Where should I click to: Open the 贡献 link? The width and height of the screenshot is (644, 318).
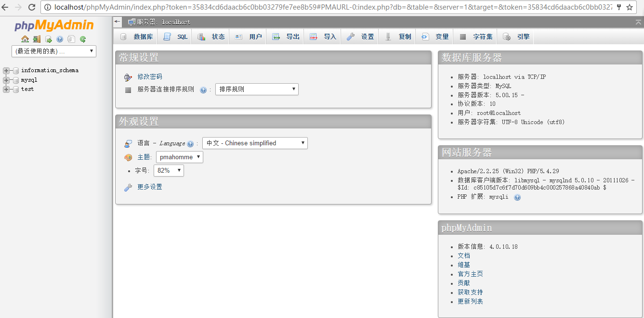click(x=464, y=283)
